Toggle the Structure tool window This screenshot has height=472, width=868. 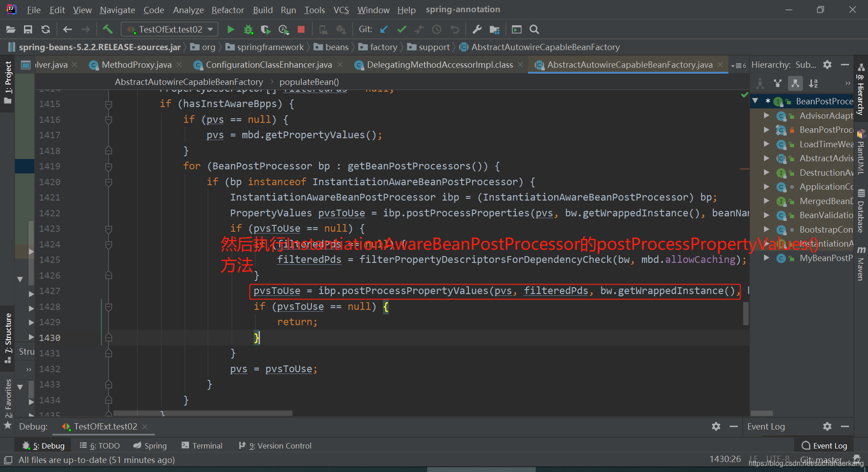click(x=8, y=337)
